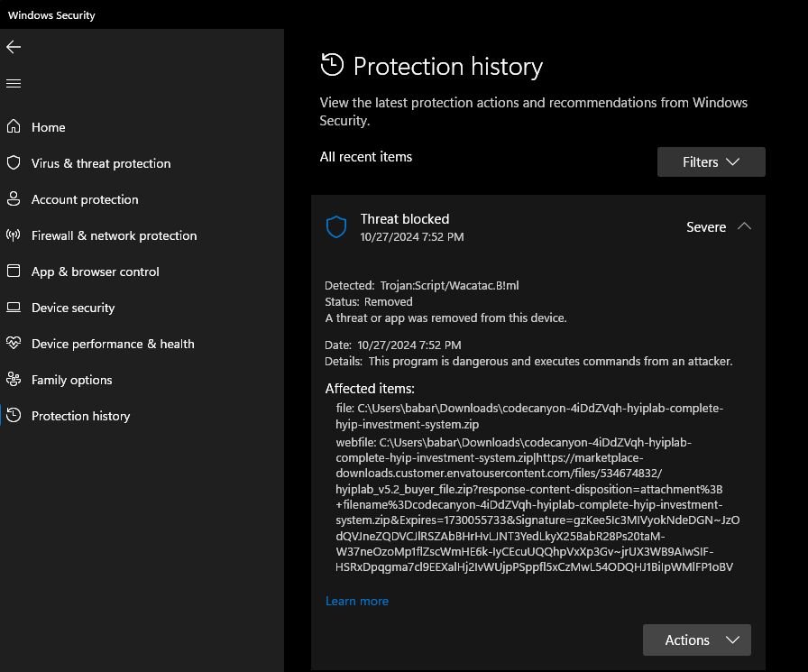The height and width of the screenshot is (672, 808).
Task: Click the Learn more link
Action: 357,601
